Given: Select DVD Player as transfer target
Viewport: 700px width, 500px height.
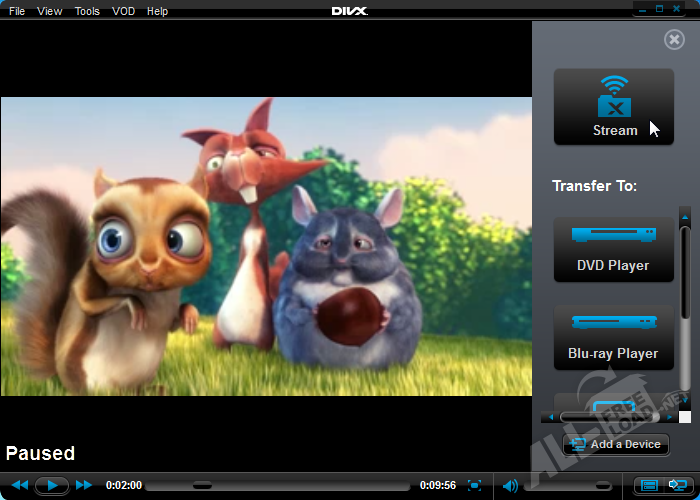Looking at the screenshot, I should tap(613, 249).
